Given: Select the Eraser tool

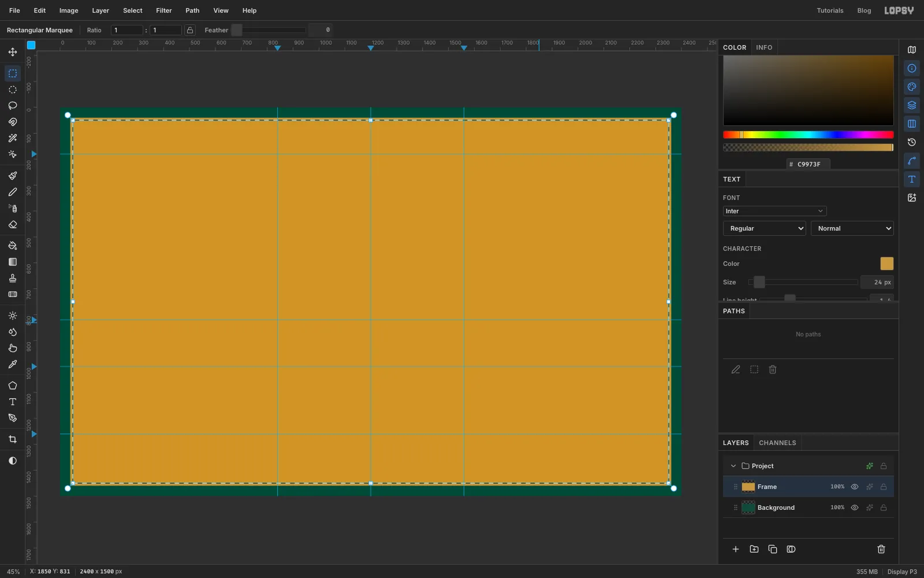Looking at the screenshot, I should [x=13, y=224].
